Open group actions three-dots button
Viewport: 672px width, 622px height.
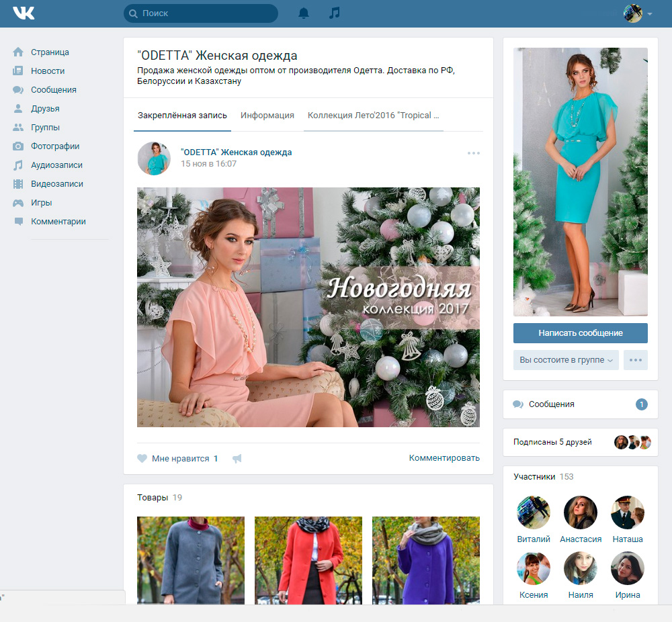[x=636, y=360]
